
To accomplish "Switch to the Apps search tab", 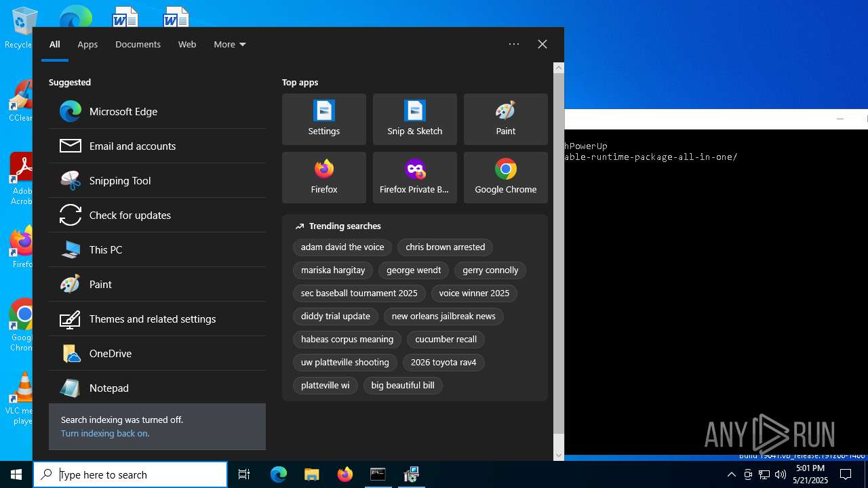I will point(87,44).
